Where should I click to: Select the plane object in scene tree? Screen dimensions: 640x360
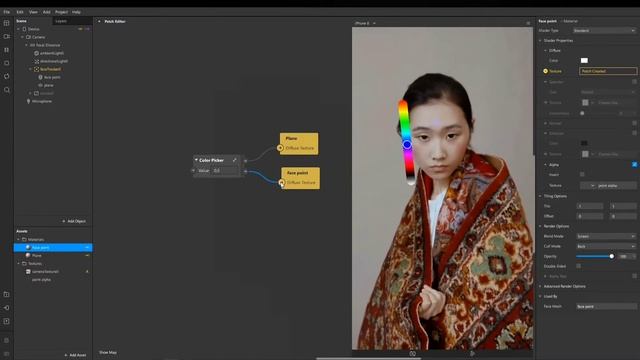pyautogui.click(x=49, y=85)
